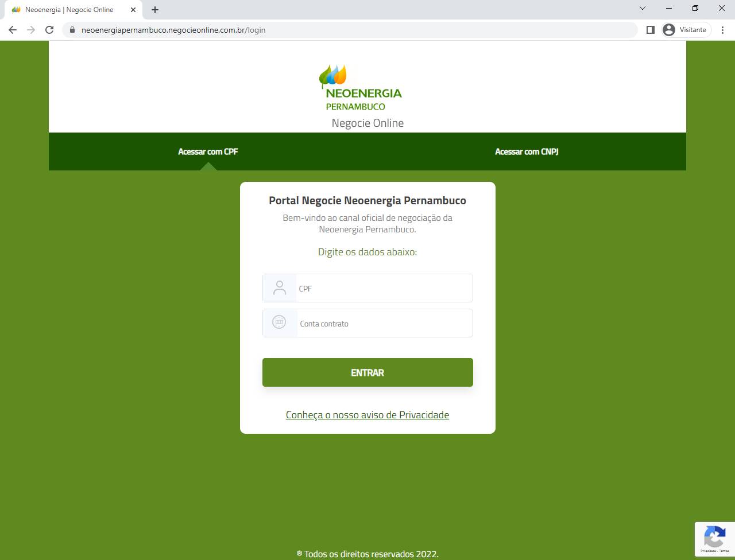Screen dimensions: 735x560
Task: Open the Visitante profile button
Action: point(686,30)
